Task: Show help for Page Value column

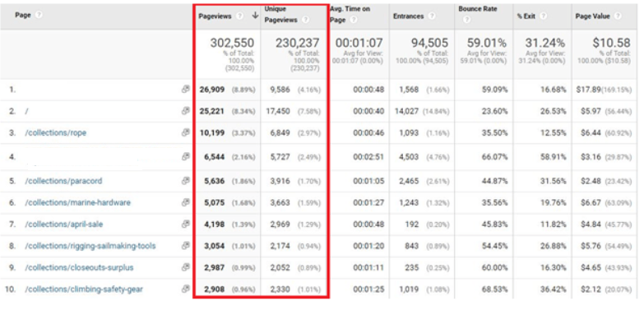Action: point(618,16)
